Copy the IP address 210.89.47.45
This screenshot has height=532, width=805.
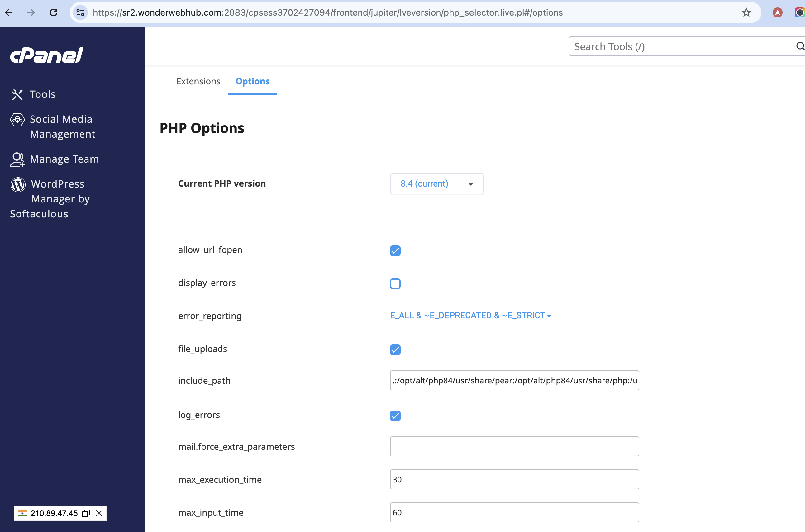[x=86, y=513]
